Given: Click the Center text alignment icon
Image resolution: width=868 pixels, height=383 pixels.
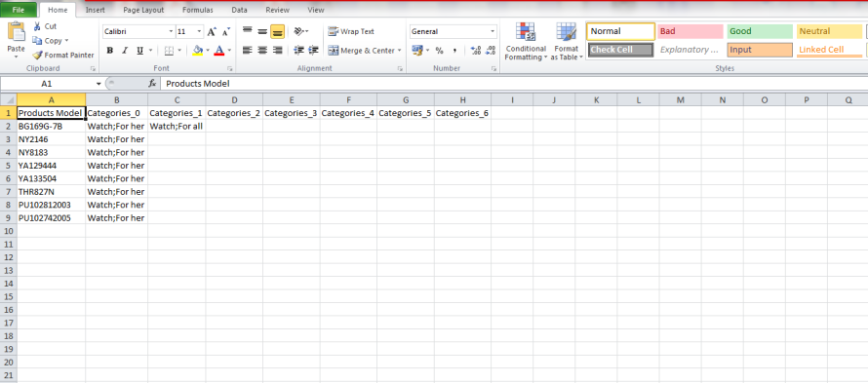Looking at the screenshot, I should coord(262,51).
